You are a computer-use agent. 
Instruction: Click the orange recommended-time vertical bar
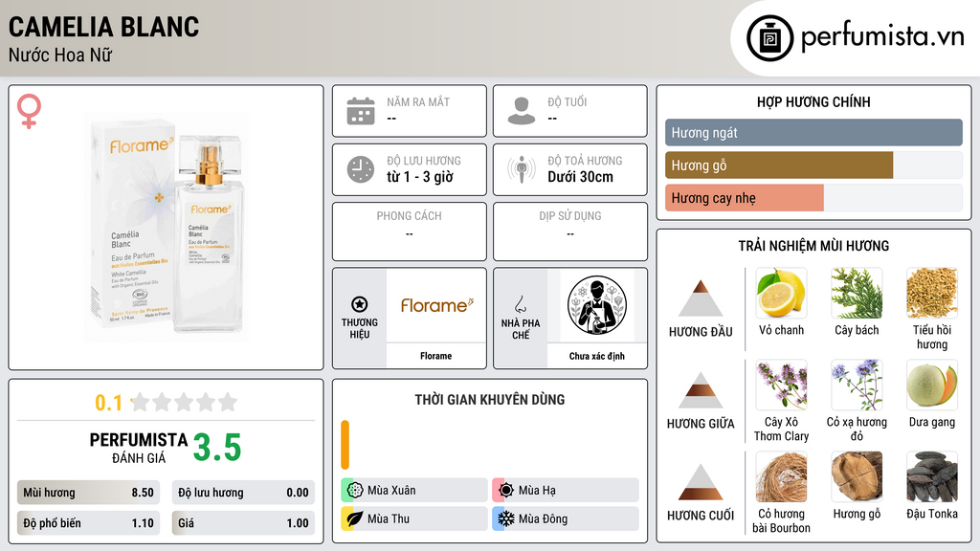pyautogui.click(x=345, y=445)
